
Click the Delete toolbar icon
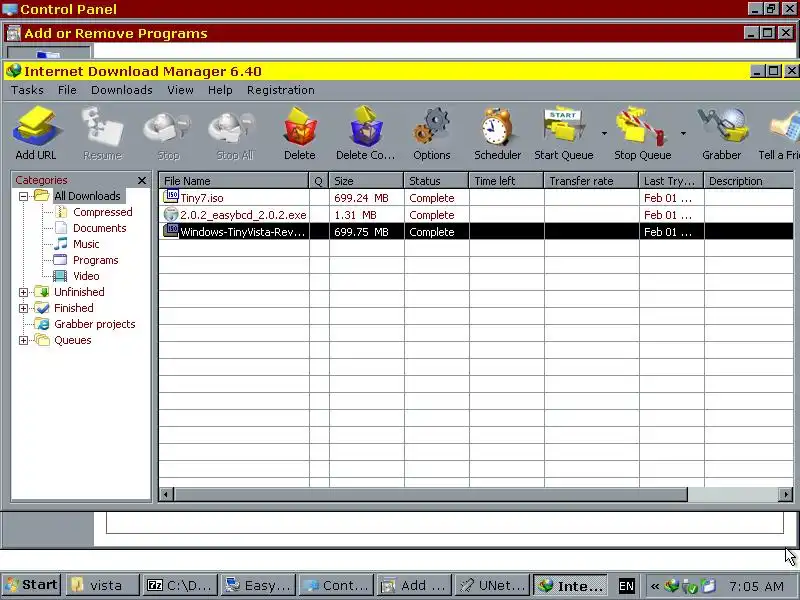pos(299,133)
